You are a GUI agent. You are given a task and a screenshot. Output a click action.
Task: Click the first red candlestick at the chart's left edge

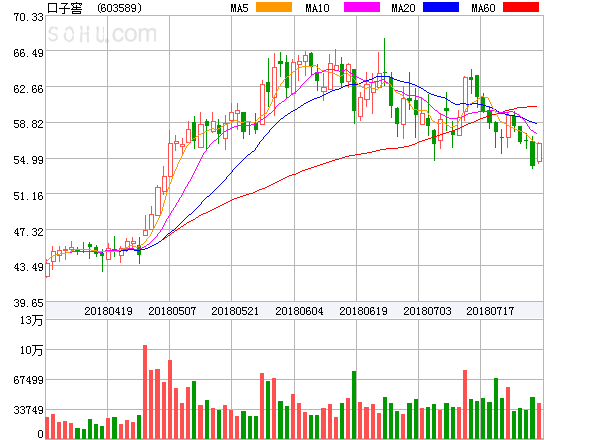(47, 269)
